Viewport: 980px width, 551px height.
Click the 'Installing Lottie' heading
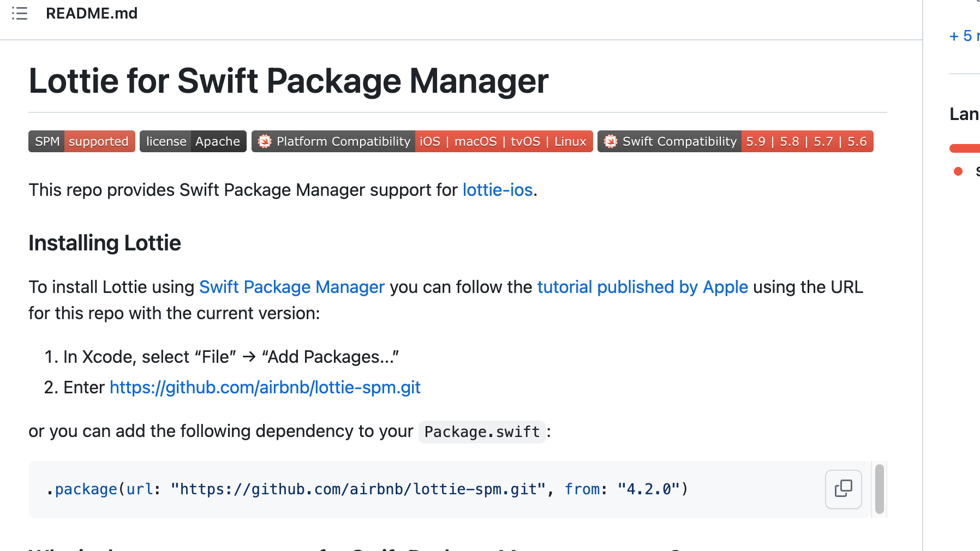pyautogui.click(x=105, y=243)
